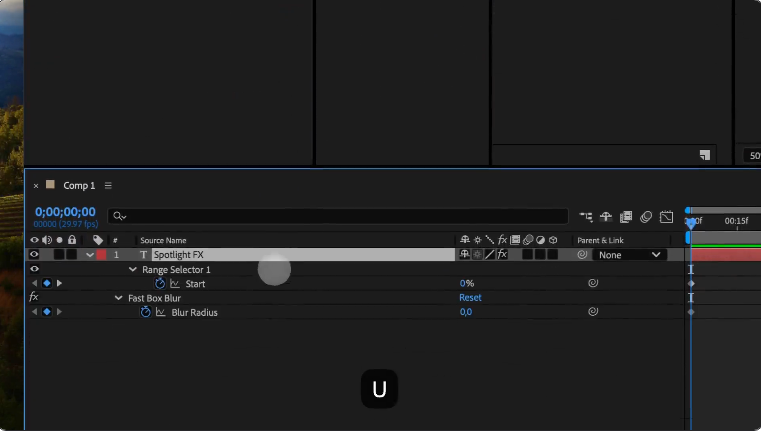Toggle the Motion Blur timeline button
Viewport: 761px width, 434px height.
coord(646,217)
